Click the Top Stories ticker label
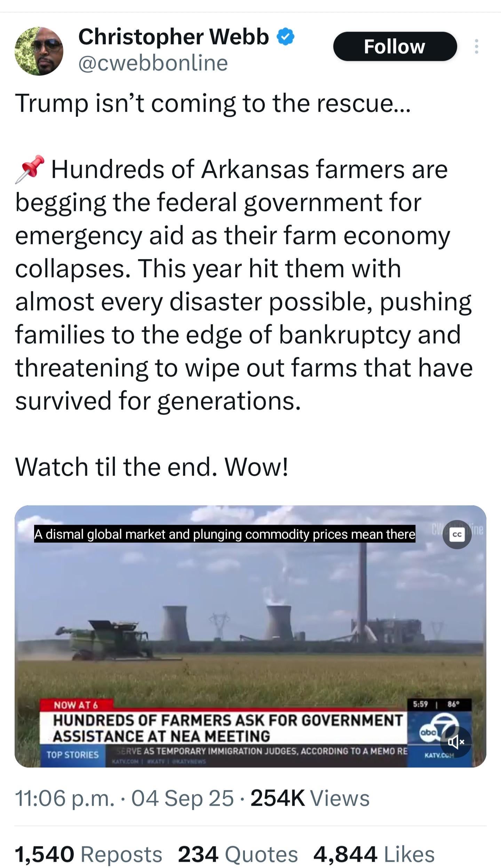Viewport: 501px width, 868px height. [73, 754]
